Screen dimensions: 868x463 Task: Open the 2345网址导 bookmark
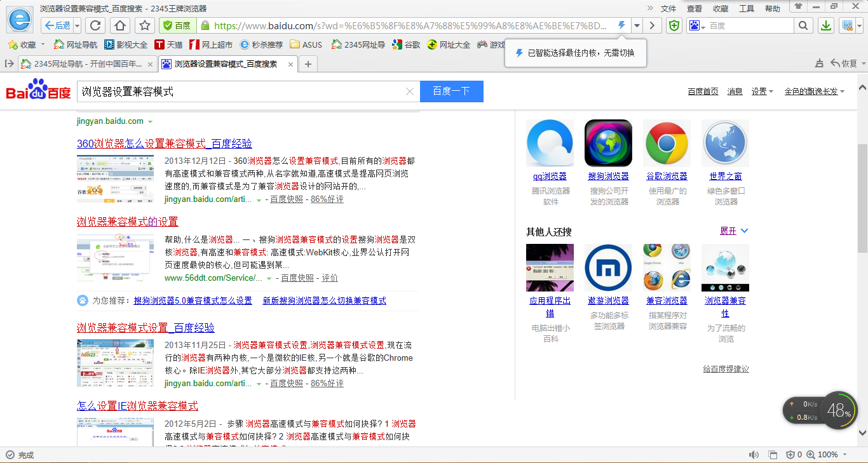[x=358, y=44]
